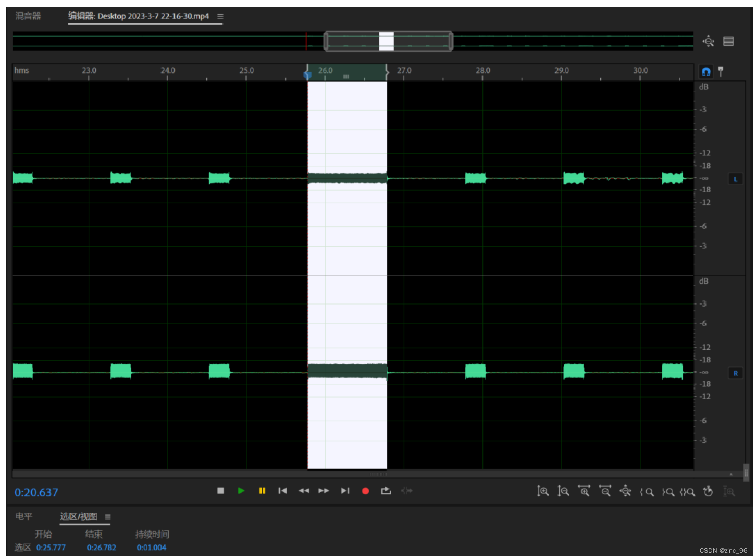The image size is (756, 559).
Task: Click Zoom In Time icon
Action: pyautogui.click(x=584, y=491)
